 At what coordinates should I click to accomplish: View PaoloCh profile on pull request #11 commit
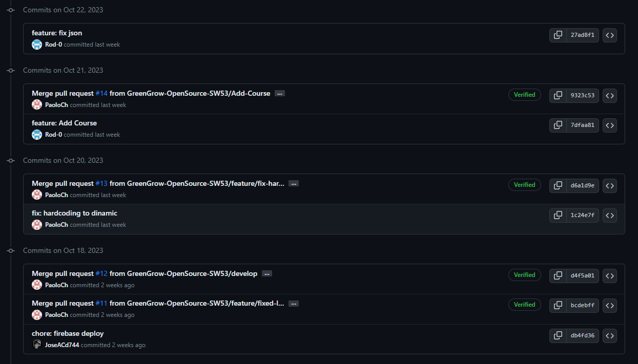[x=56, y=315]
